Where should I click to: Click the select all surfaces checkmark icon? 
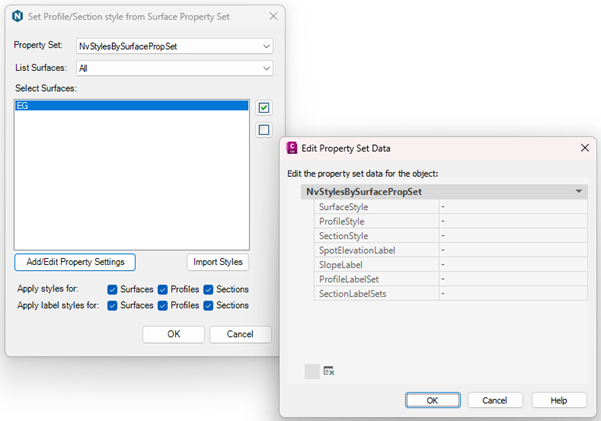[264, 107]
